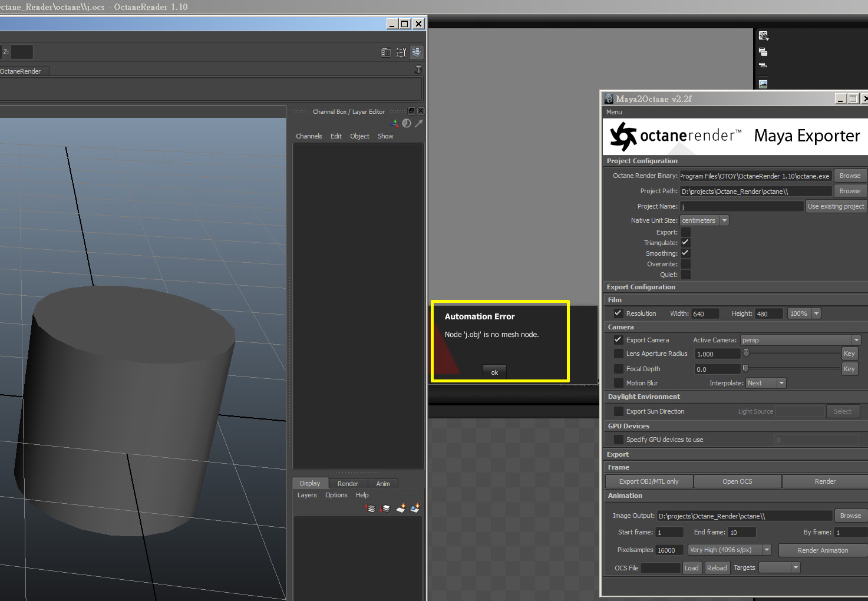Viewport: 868px width, 601px height.
Task: Maximize the Maya viewport window
Action: [x=405, y=24]
